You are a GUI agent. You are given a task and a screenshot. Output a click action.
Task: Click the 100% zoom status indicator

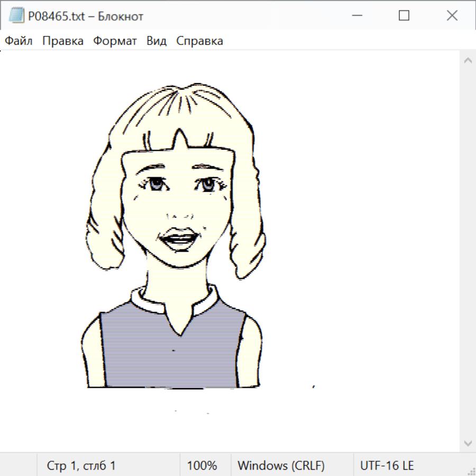(x=202, y=466)
